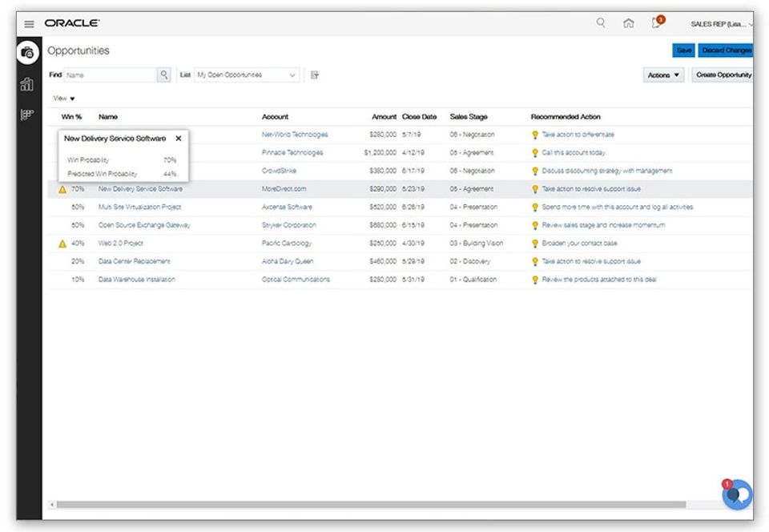This screenshot has width=769, height=532.
Task: Click the Sales Stage column header
Action: 469,117
